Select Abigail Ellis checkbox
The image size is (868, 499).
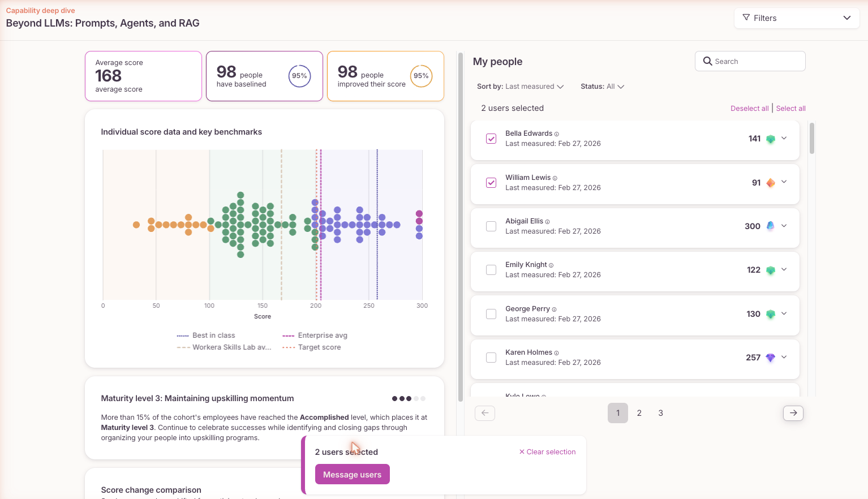(x=491, y=226)
